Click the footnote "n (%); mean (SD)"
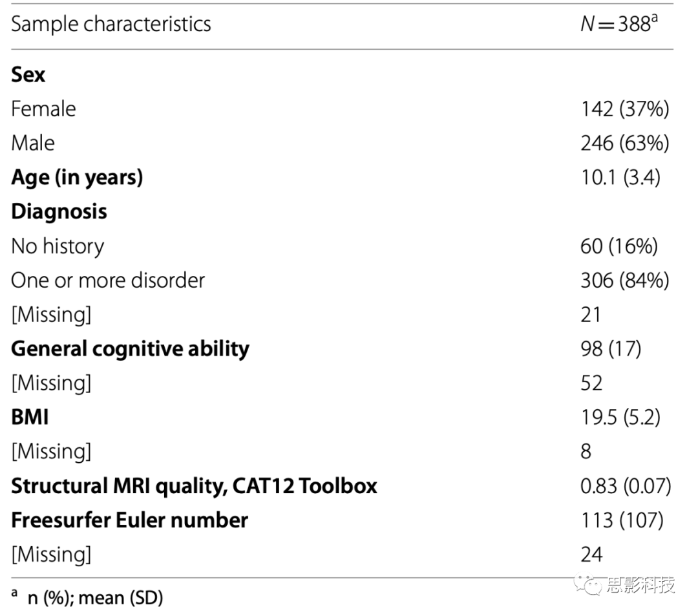698x616 pixels. (x=95, y=598)
